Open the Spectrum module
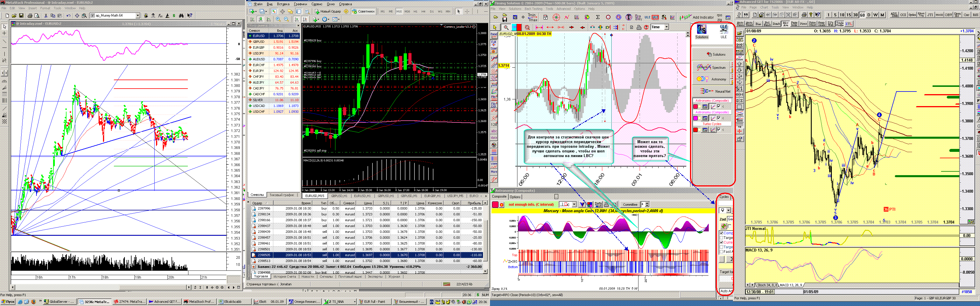Screen dimensions: 980x306 coord(711,67)
